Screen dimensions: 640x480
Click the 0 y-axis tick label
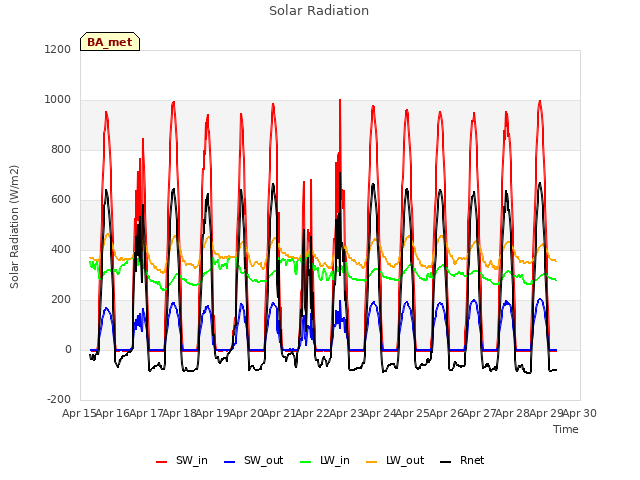coord(68,350)
